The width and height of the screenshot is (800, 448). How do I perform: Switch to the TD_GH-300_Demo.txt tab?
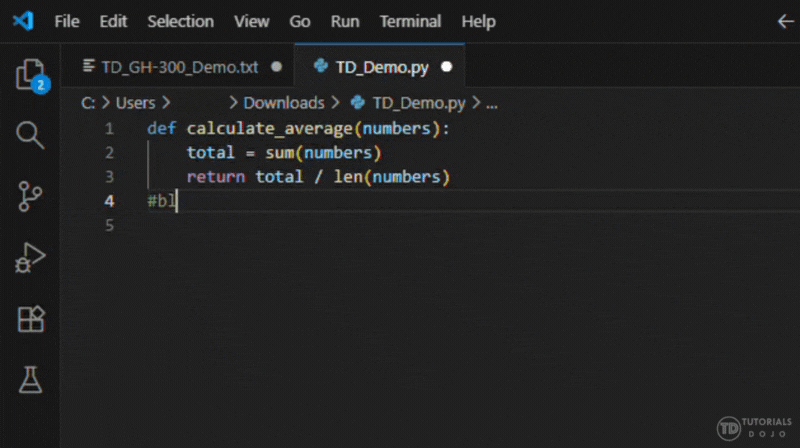point(180,67)
